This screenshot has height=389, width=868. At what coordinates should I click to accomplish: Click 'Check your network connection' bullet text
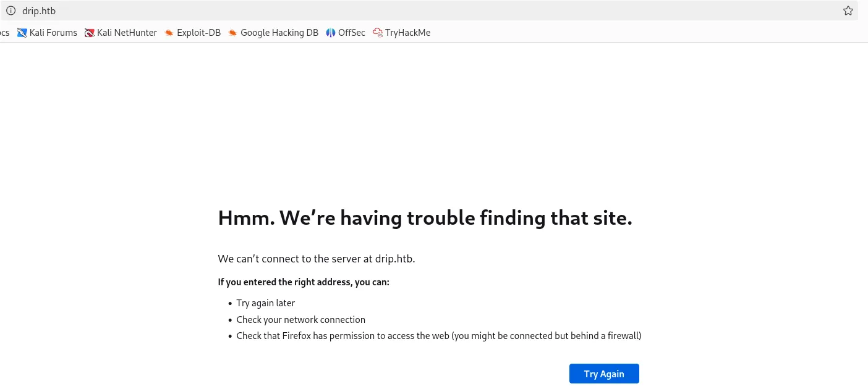point(301,320)
